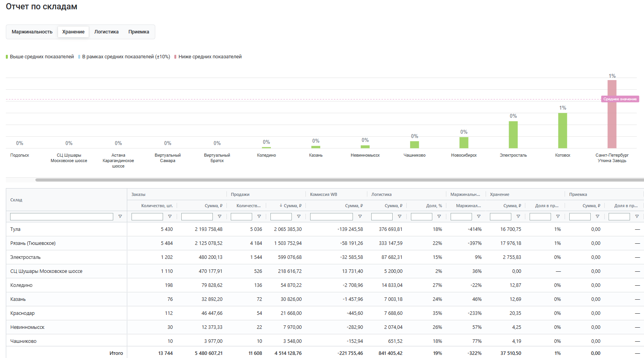This screenshot has height=358, width=644.
Task: Click the Санкт-Петербург Уткина Заводь pink bar
Action: pos(612,114)
